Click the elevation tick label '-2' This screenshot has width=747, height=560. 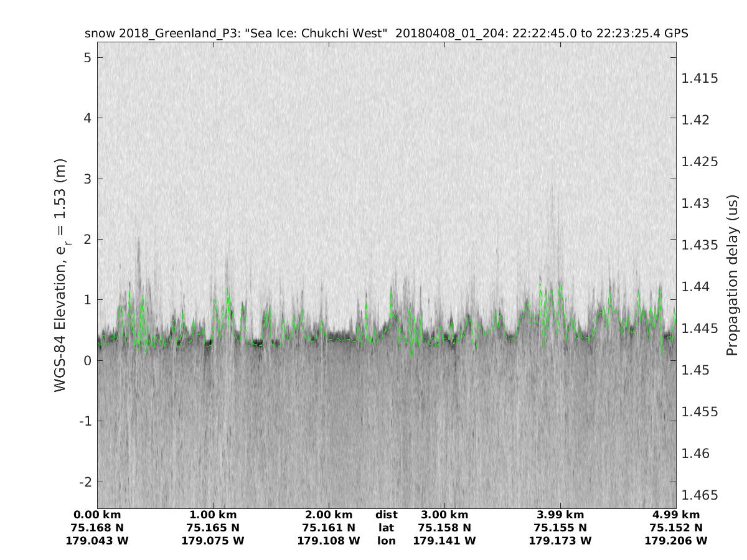point(84,482)
